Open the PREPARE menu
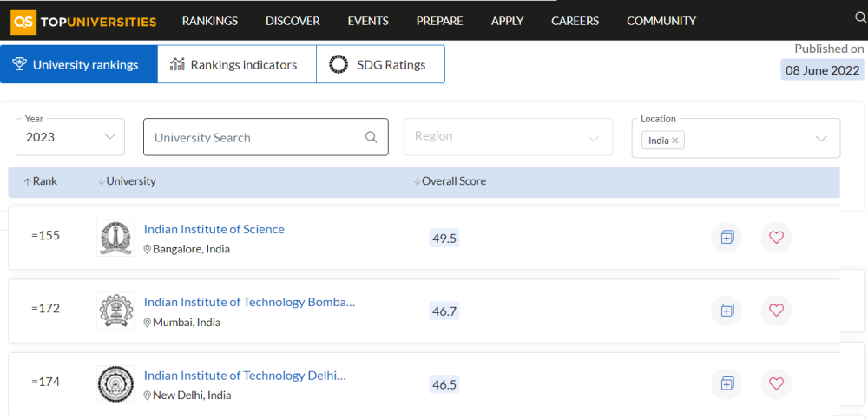The width and height of the screenshot is (868, 419). (x=439, y=21)
